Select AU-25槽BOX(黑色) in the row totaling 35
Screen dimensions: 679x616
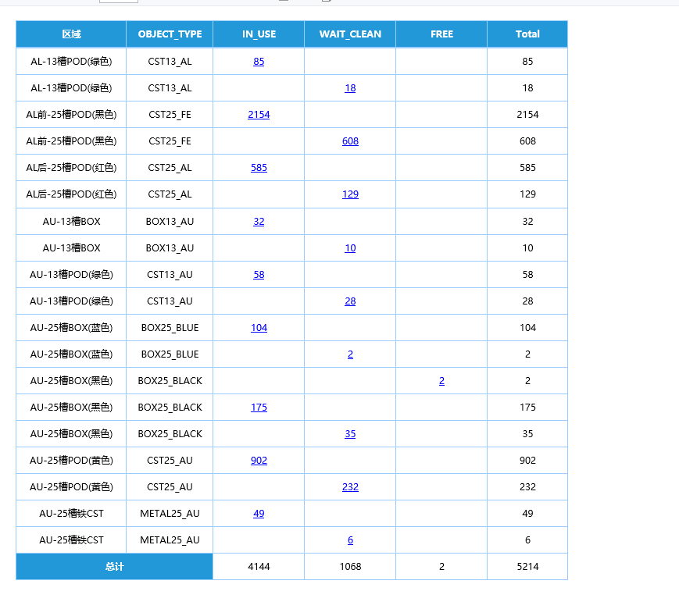[71, 434]
